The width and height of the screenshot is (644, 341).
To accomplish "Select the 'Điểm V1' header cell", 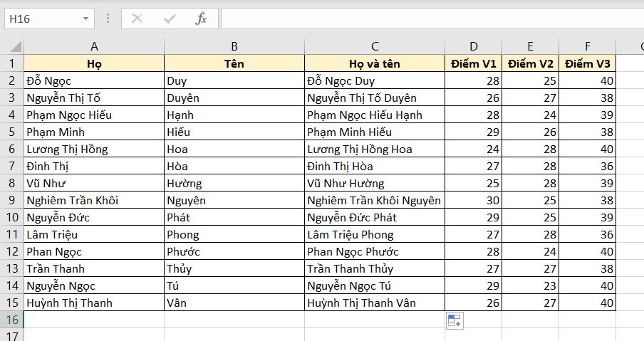I will coord(474,63).
